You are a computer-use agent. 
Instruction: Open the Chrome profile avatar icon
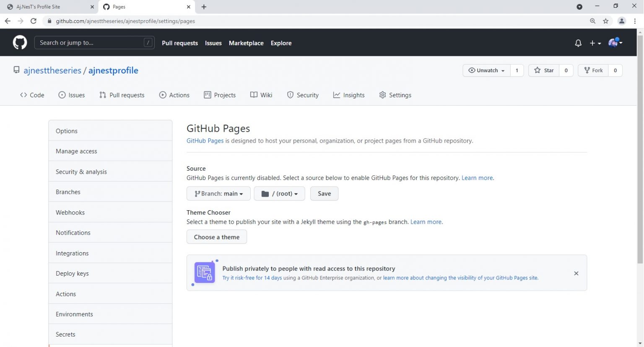point(621,21)
